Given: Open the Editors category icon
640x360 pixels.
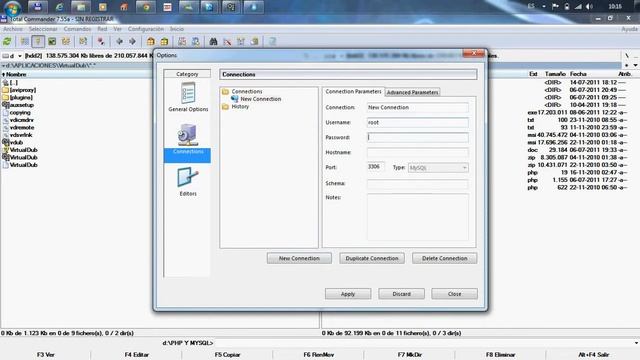Looking at the screenshot, I should tap(188, 182).
